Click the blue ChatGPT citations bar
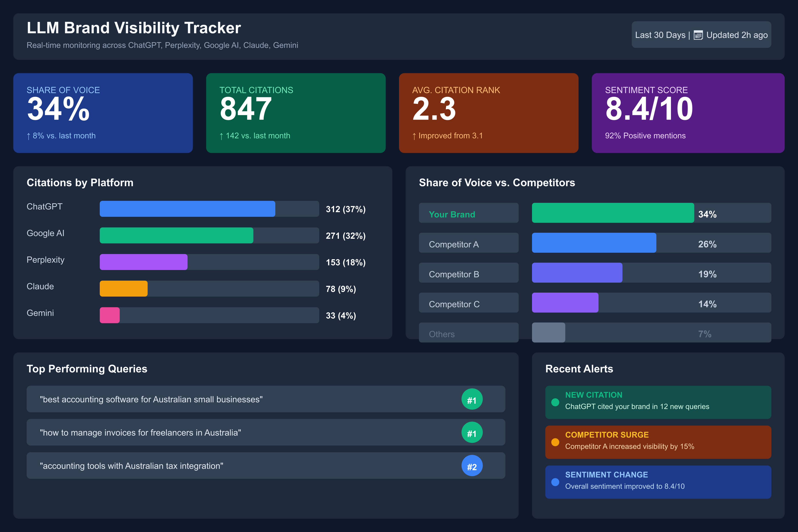This screenshot has height=532, width=798. pyautogui.click(x=187, y=209)
